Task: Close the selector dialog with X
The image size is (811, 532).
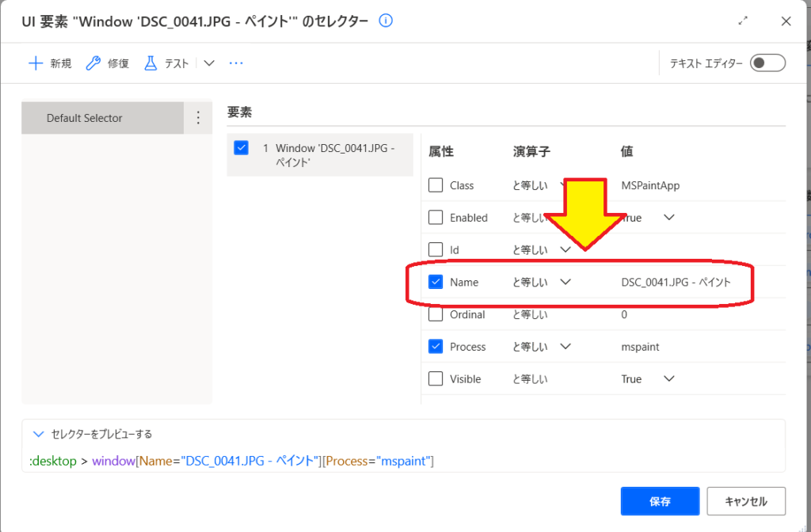Action: point(786,21)
